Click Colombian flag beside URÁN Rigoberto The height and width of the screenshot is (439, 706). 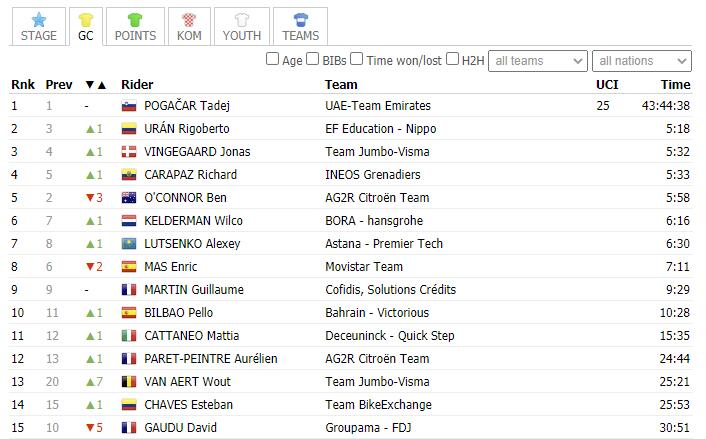(x=129, y=129)
